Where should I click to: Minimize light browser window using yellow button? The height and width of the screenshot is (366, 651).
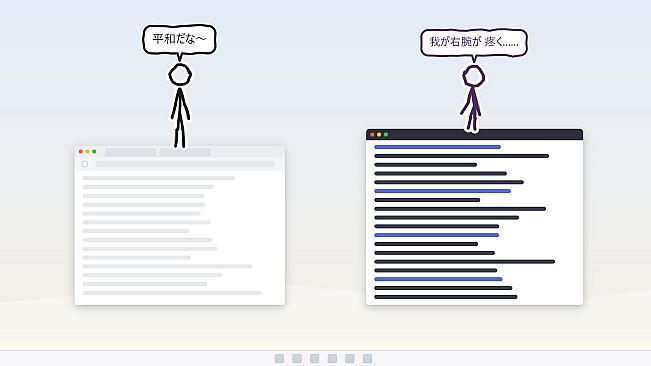pos(87,151)
